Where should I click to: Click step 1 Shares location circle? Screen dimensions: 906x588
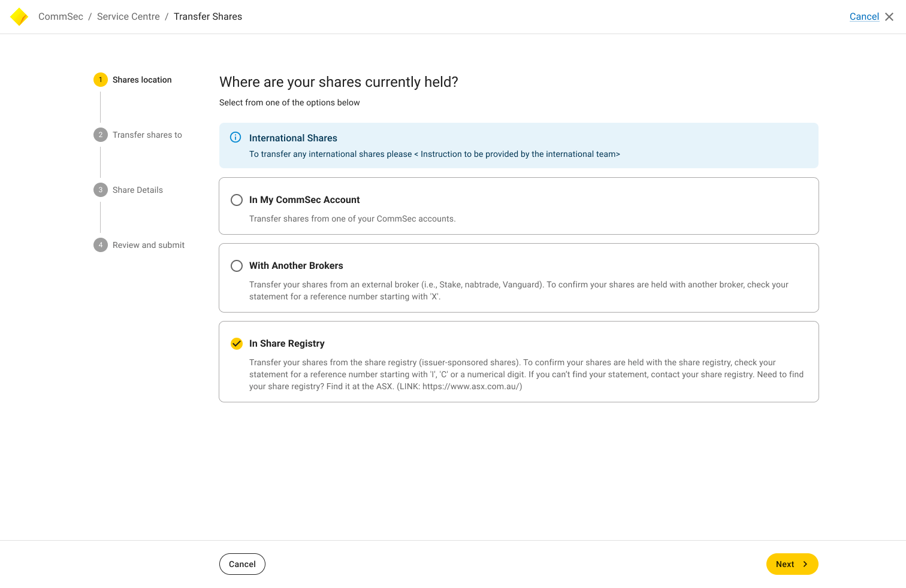(x=101, y=80)
